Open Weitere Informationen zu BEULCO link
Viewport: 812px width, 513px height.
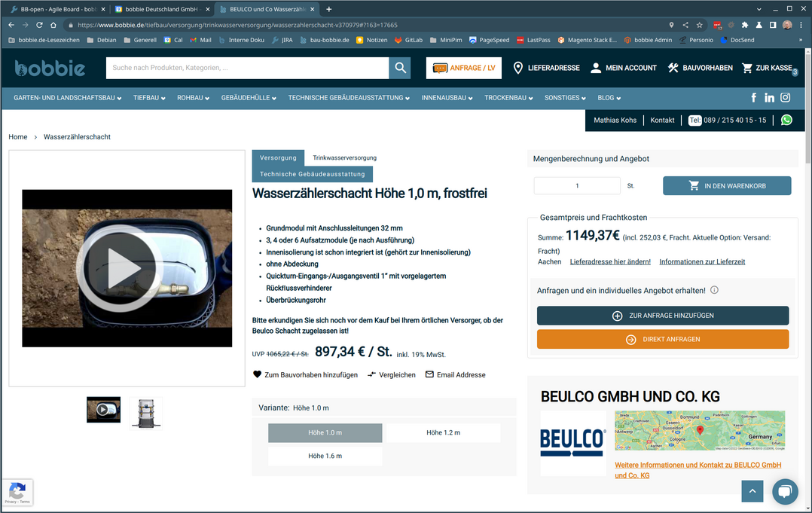(698, 470)
